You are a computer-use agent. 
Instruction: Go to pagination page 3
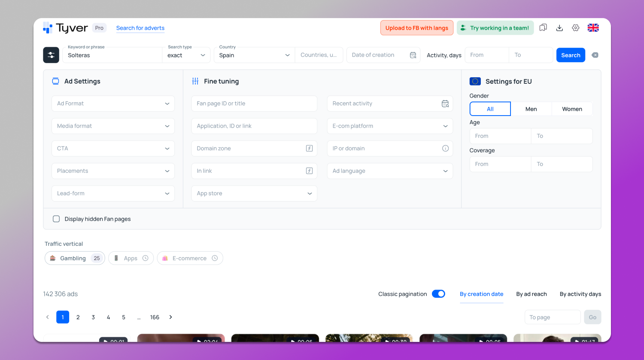pos(93,317)
